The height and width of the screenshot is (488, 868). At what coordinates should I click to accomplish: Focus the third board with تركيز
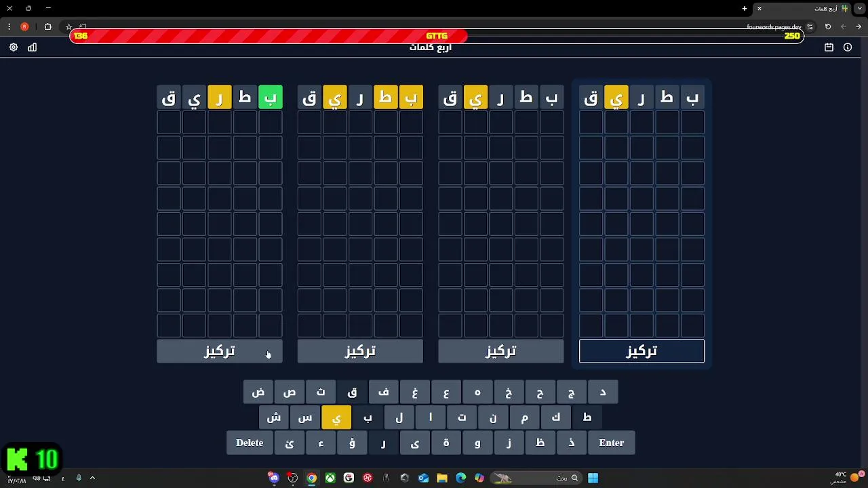501,351
